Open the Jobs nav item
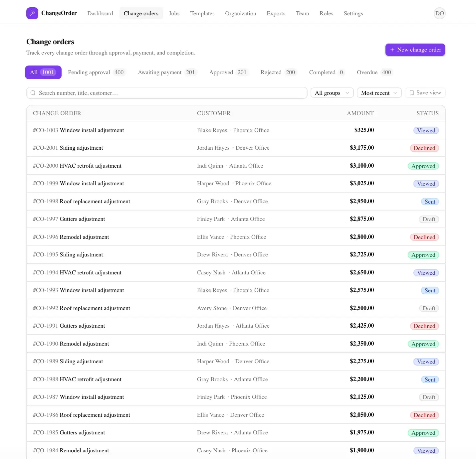This screenshot has height=459, width=476. [174, 13]
